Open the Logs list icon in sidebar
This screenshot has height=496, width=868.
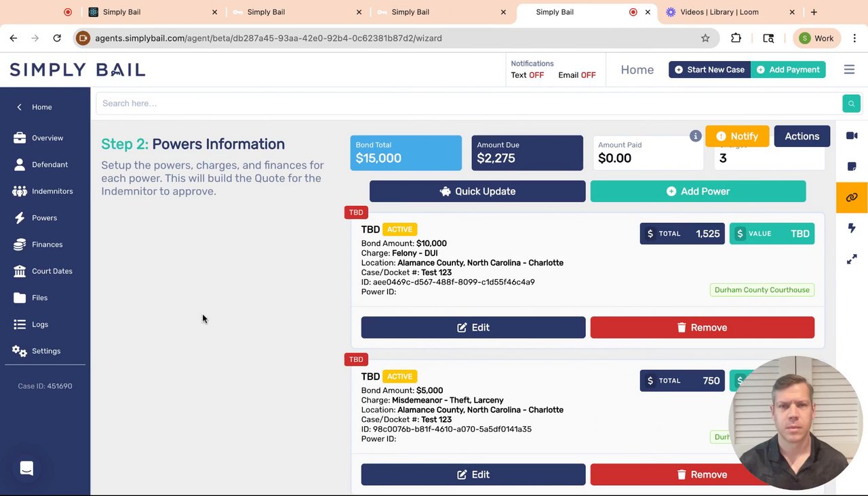[20, 324]
